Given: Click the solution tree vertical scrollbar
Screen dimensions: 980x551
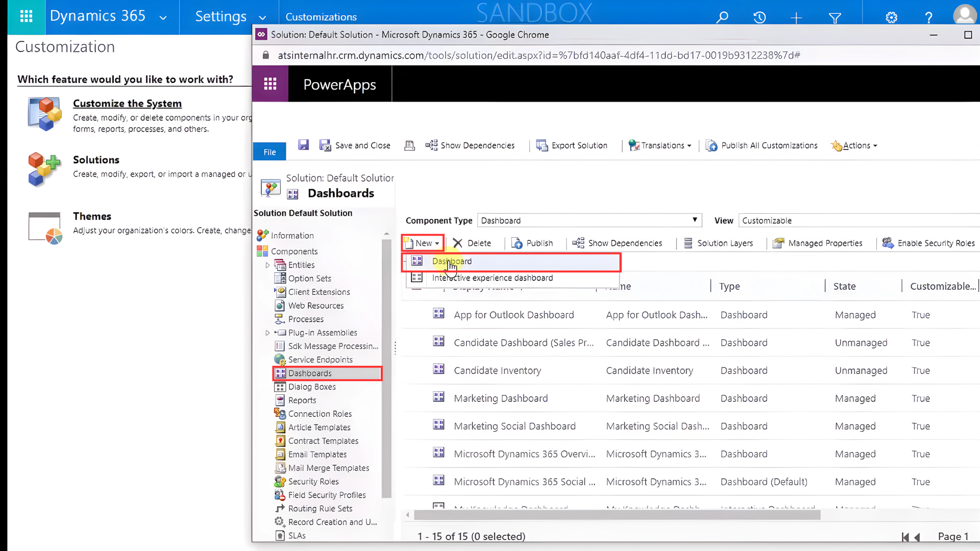Looking at the screenshot, I should coord(386,367).
